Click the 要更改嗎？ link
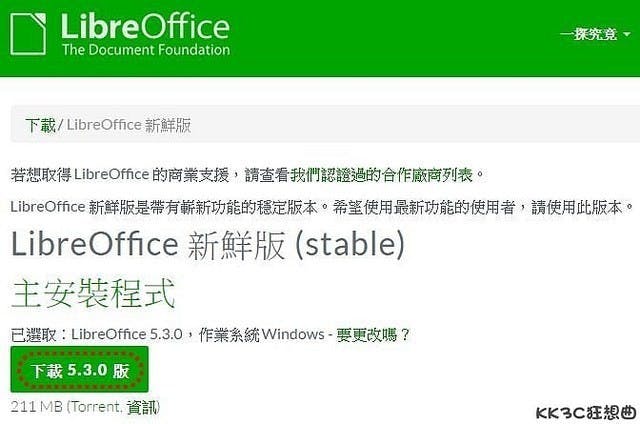The width and height of the screenshot is (640, 424). (373, 333)
